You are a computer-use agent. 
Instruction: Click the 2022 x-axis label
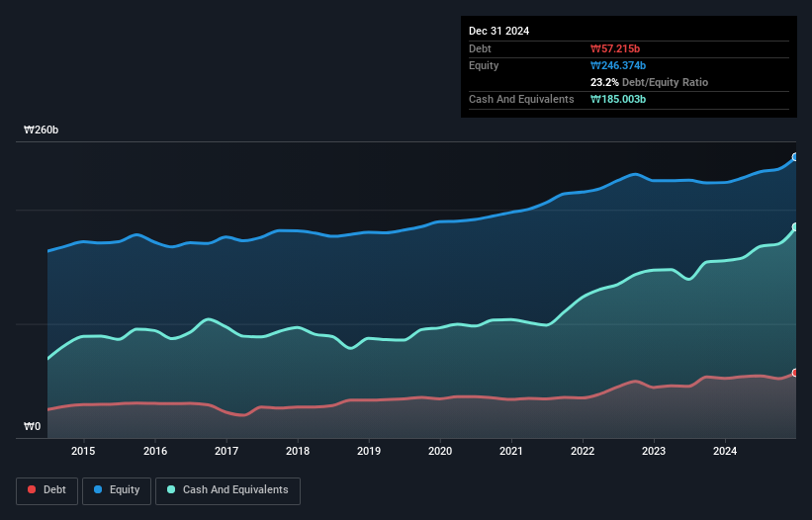(583, 451)
